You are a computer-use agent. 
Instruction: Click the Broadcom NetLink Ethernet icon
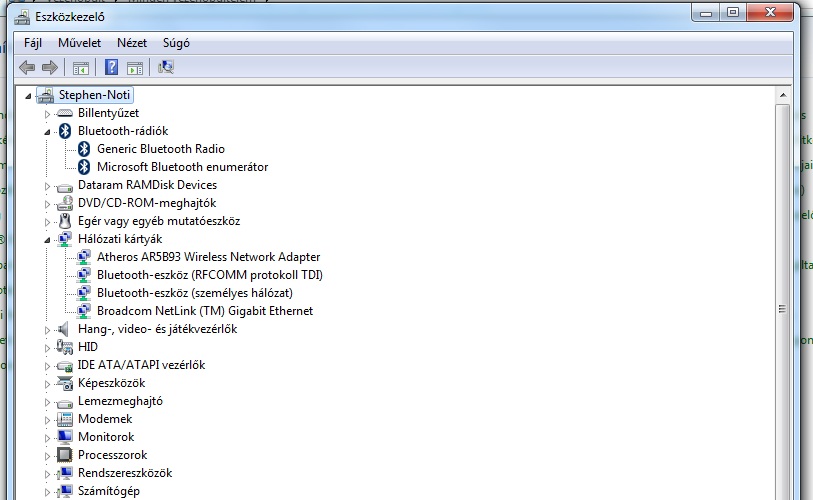coord(83,311)
